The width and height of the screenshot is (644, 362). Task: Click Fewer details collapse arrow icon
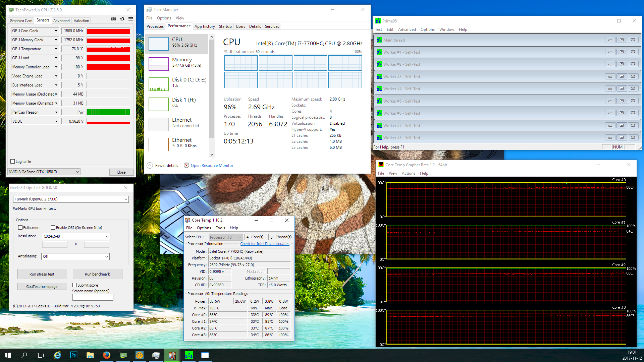point(150,165)
